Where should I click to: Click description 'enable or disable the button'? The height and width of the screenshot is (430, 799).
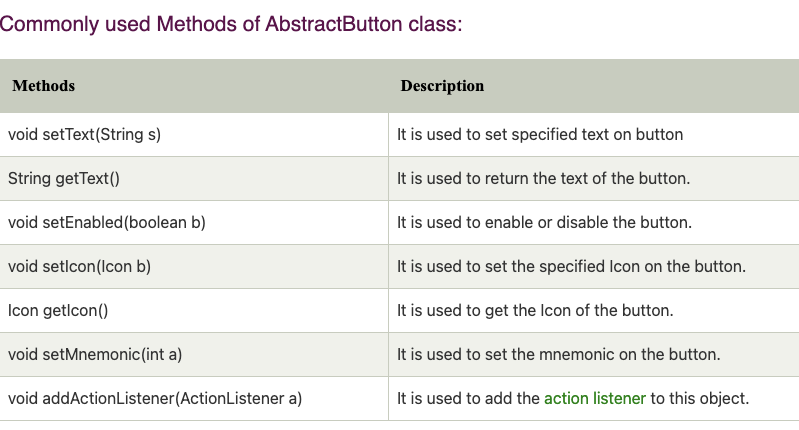[x=545, y=223]
